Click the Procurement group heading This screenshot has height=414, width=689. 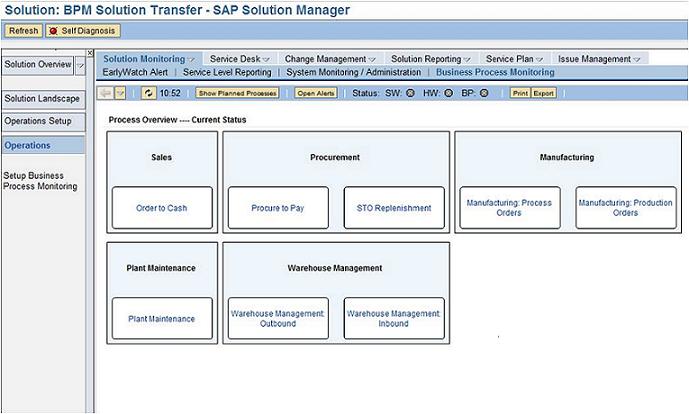(335, 157)
